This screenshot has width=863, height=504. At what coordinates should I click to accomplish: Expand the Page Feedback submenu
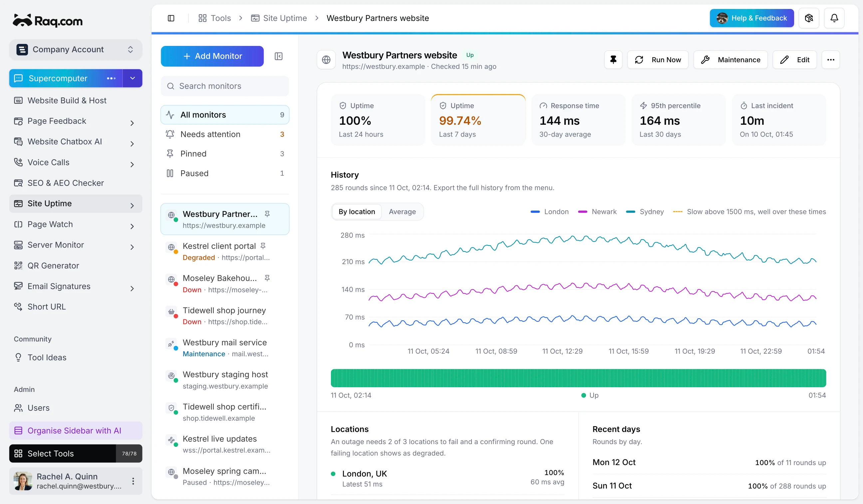coord(132,123)
